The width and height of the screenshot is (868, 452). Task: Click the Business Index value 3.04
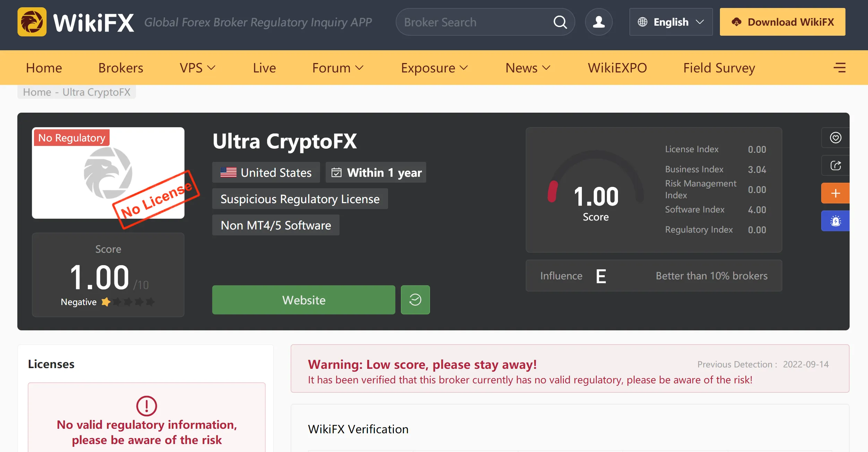click(x=757, y=169)
